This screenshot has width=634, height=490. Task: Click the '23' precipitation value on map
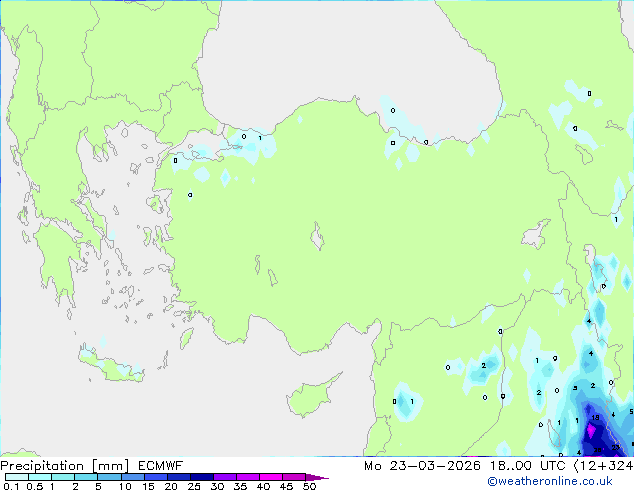point(615,447)
